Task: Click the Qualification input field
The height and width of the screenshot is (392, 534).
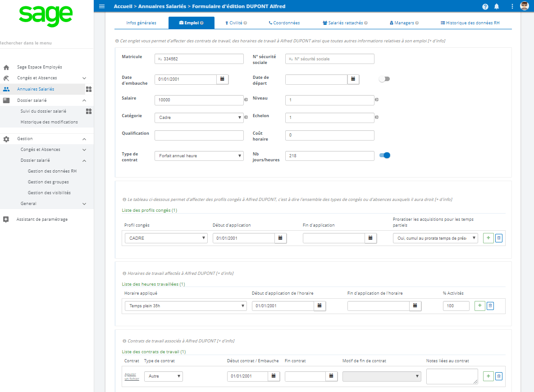Action: click(199, 135)
